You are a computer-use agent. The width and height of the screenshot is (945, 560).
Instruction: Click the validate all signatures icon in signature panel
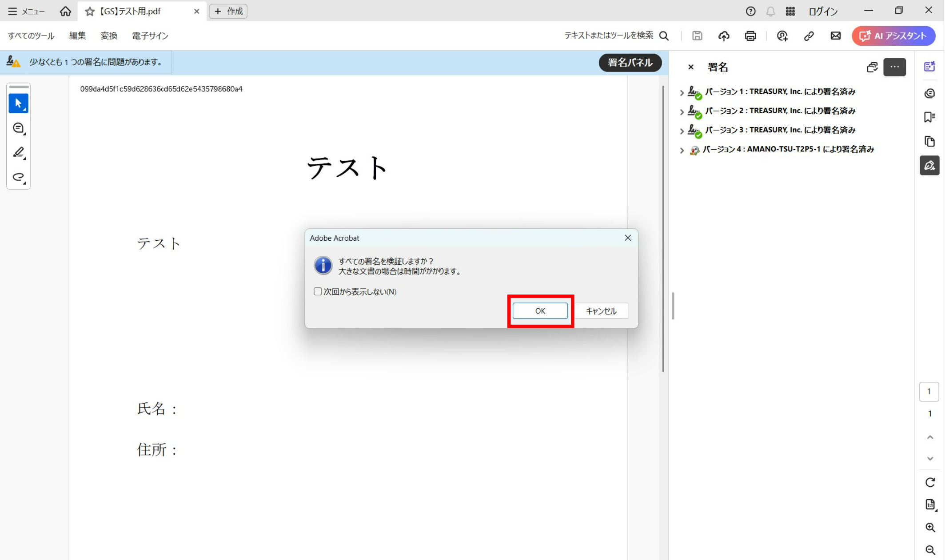click(872, 67)
